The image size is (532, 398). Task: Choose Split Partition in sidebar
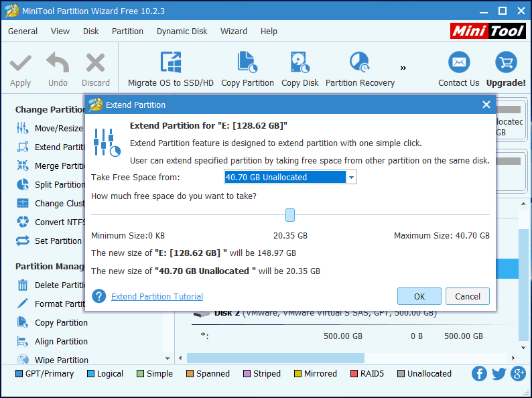point(51,184)
